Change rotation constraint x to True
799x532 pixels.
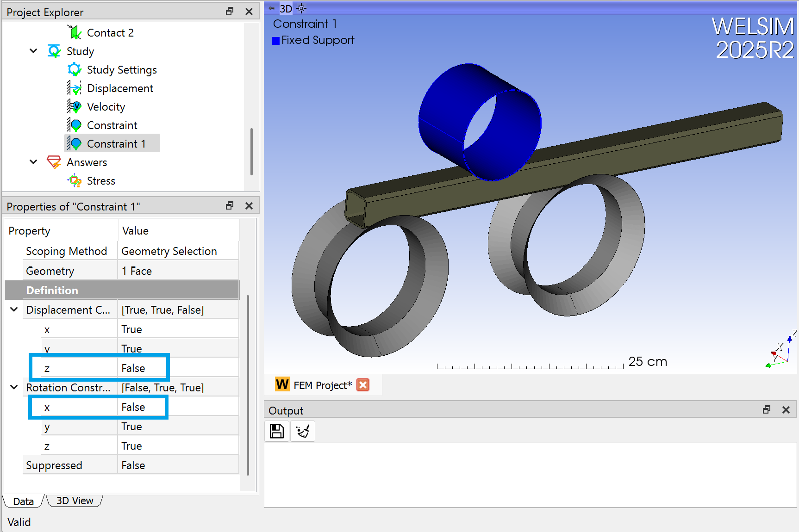[x=134, y=407]
